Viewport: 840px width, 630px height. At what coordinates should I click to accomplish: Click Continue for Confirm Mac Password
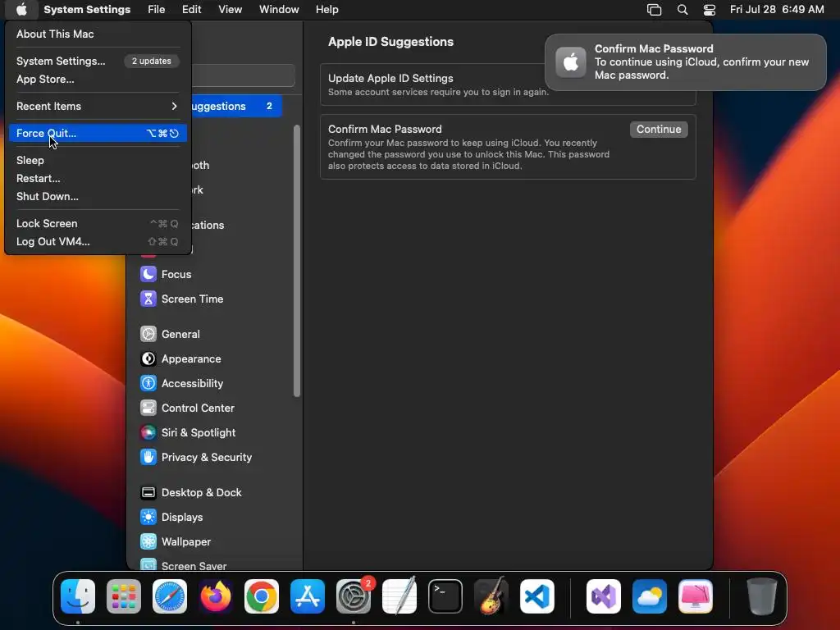[x=659, y=129]
